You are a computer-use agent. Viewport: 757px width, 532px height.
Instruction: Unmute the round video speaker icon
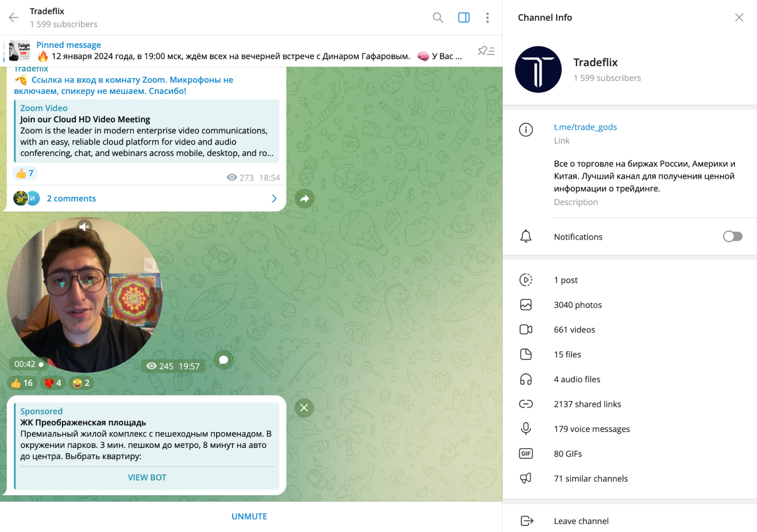pyautogui.click(x=84, y=227)
